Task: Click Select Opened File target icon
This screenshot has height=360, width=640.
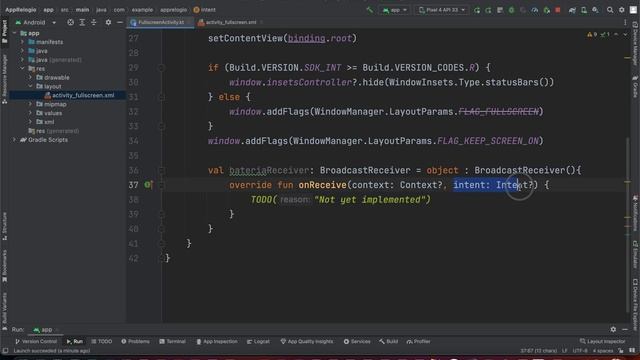Action: (x=71, y=22)
